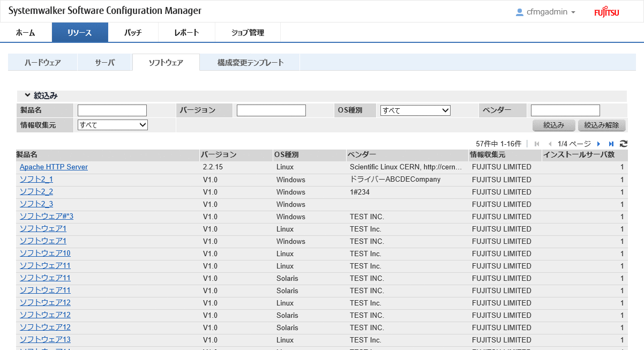This screenshot has width=644, height=350.
Task: Click the Scientific Linux CERN vendor cell
Action: [406, 167]
